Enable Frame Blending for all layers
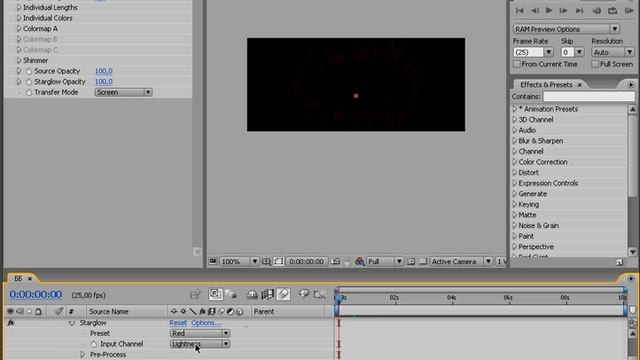Viewport: 640px width, 360px height. click(x=268, y=294)
